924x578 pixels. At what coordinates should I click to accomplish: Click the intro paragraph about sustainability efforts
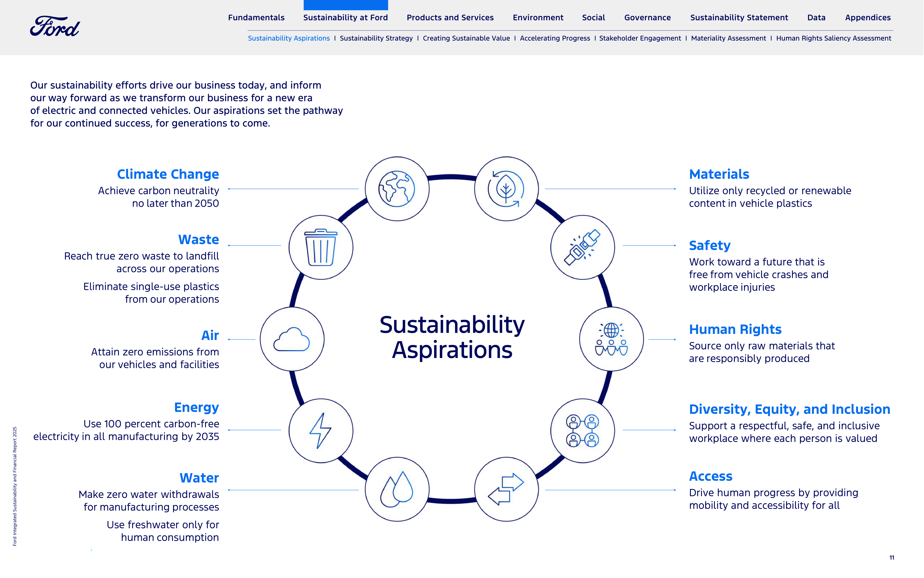point(186,104)
